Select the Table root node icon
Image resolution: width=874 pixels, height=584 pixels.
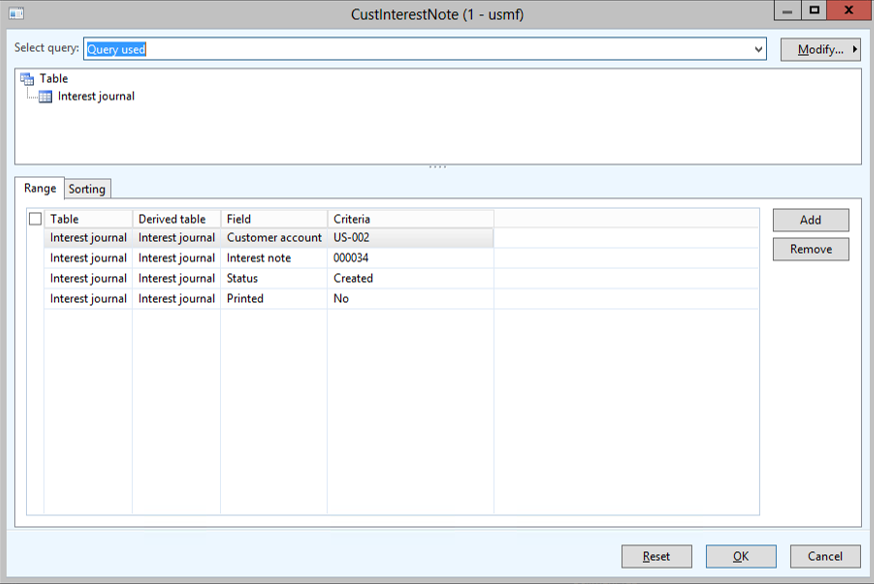coord(27,78)
